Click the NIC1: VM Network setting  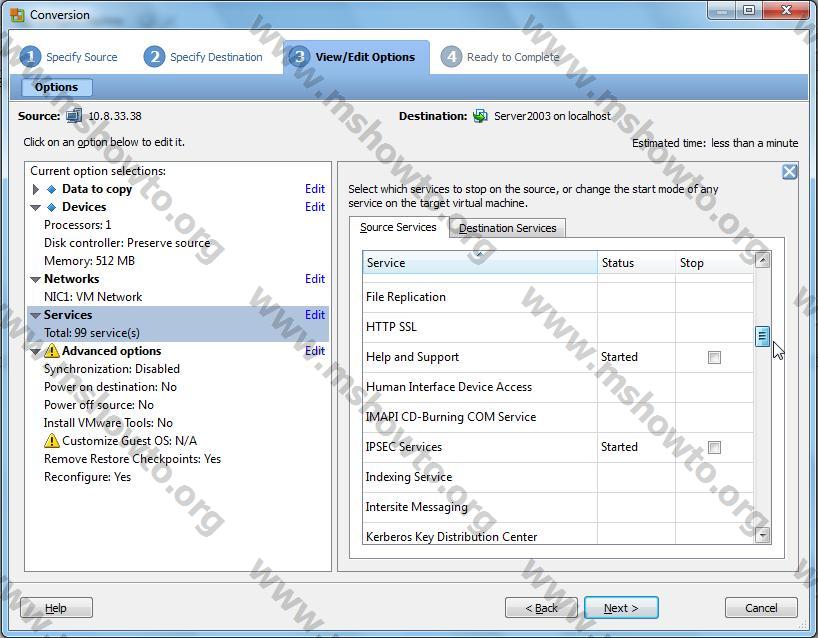(93, 297)
